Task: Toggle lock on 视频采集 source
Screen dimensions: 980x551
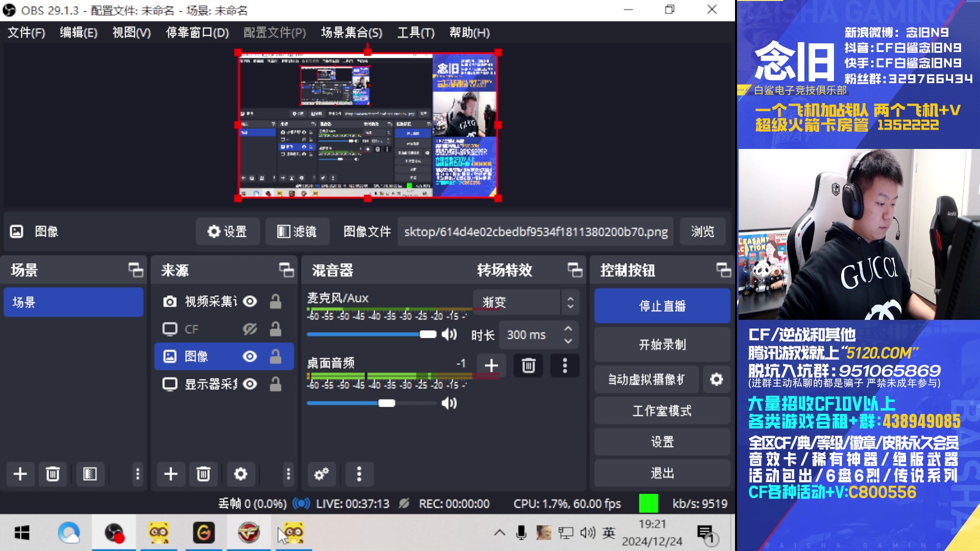Action: (x=276, y=302)
